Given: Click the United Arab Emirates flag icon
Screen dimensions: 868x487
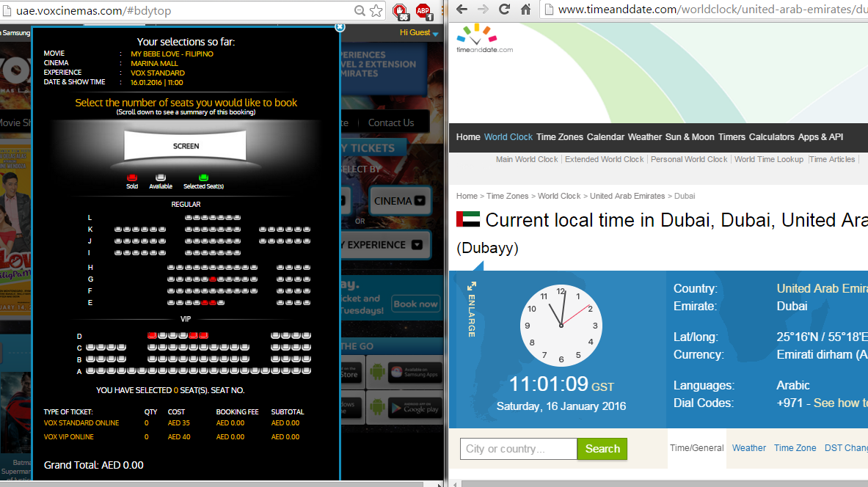Looking at the screenshot, I should 468,219.
